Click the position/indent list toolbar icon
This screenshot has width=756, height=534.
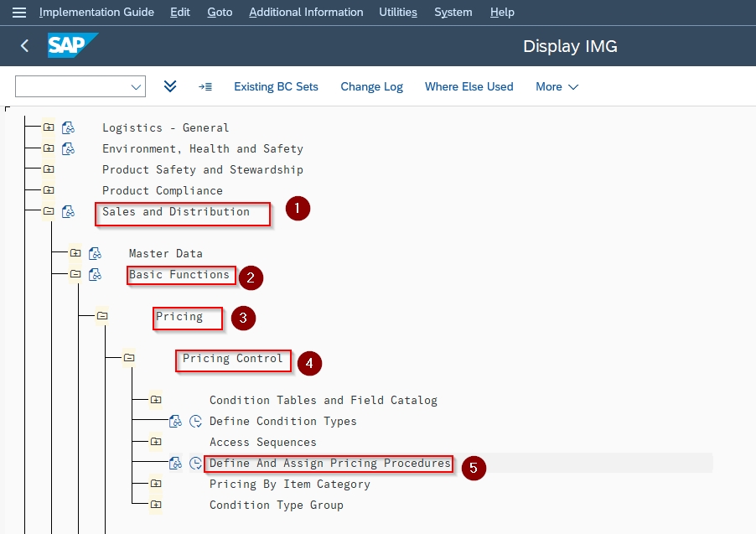click(x=205, y=87)
